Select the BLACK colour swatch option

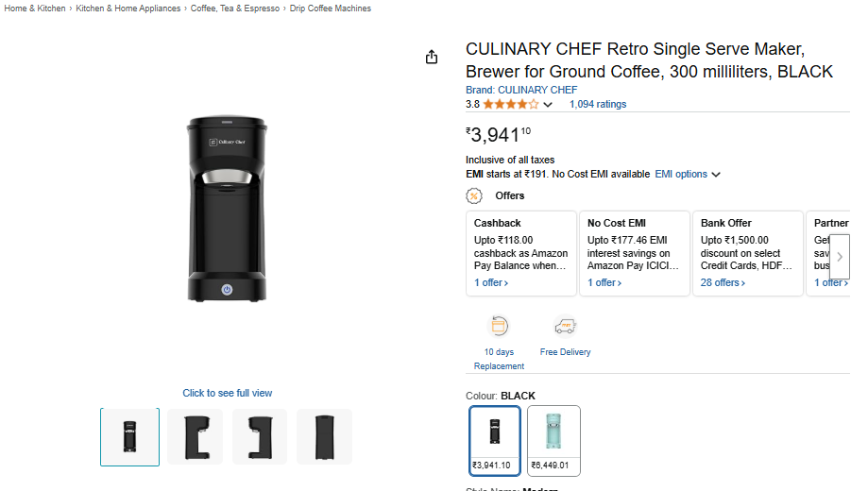495,440
